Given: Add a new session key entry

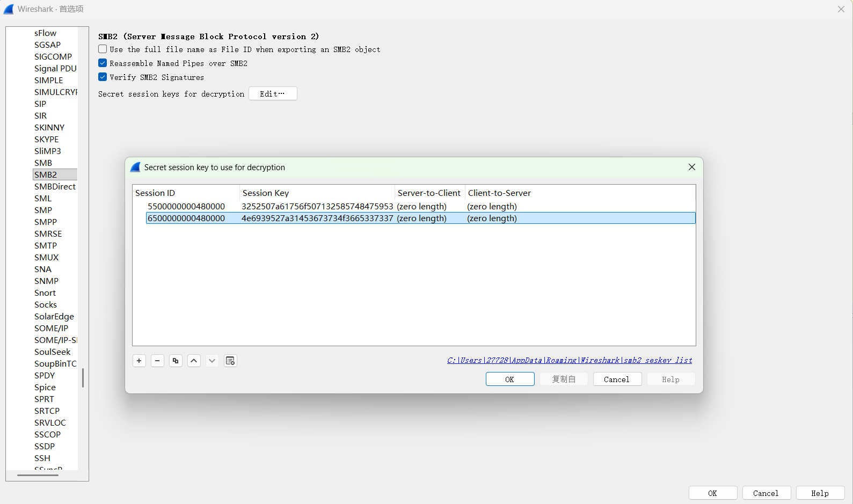Looking at the screenshot, I should tap(139, 361).
